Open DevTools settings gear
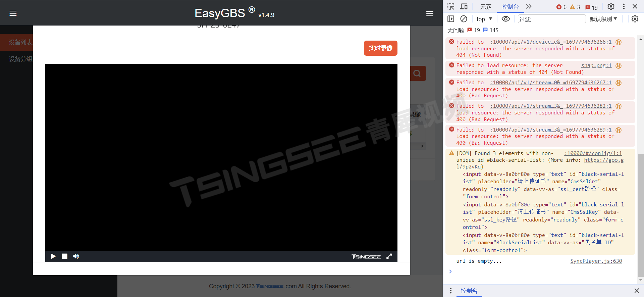 611,7
